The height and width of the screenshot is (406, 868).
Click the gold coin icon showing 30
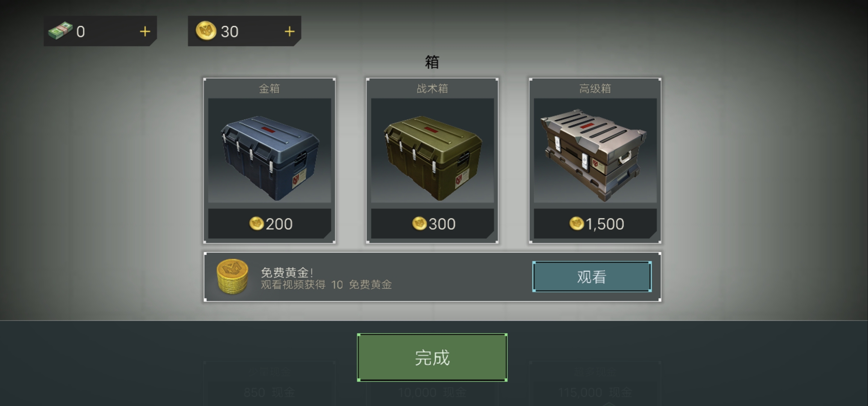click(206, 31)
